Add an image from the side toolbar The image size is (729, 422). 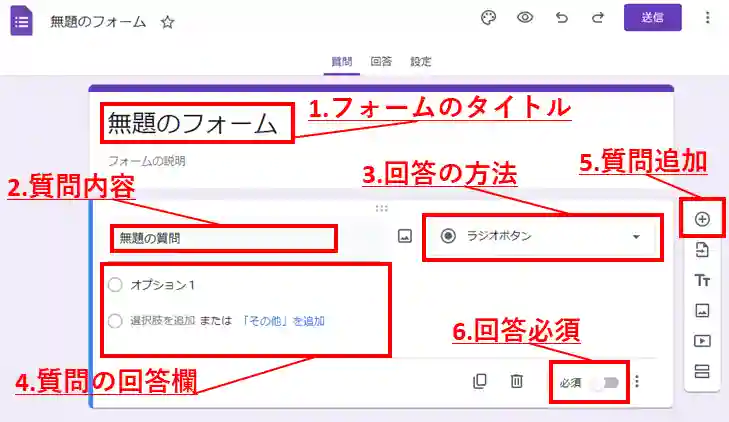702,311
